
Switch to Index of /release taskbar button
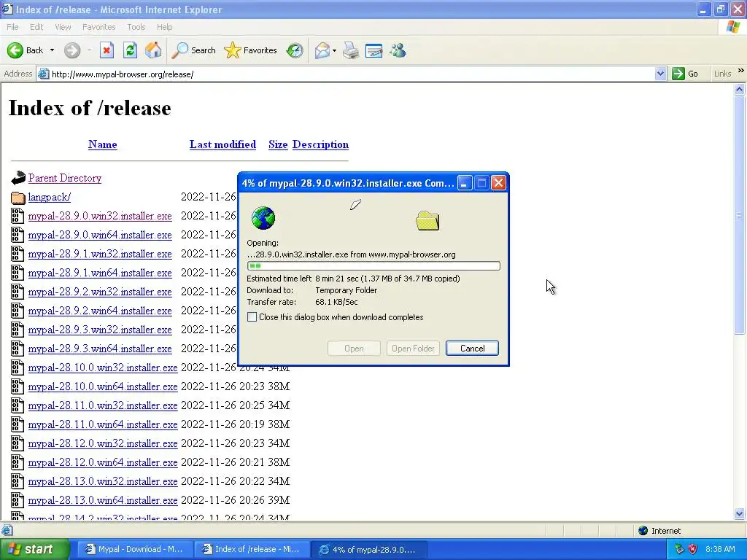tap(251, 549)
